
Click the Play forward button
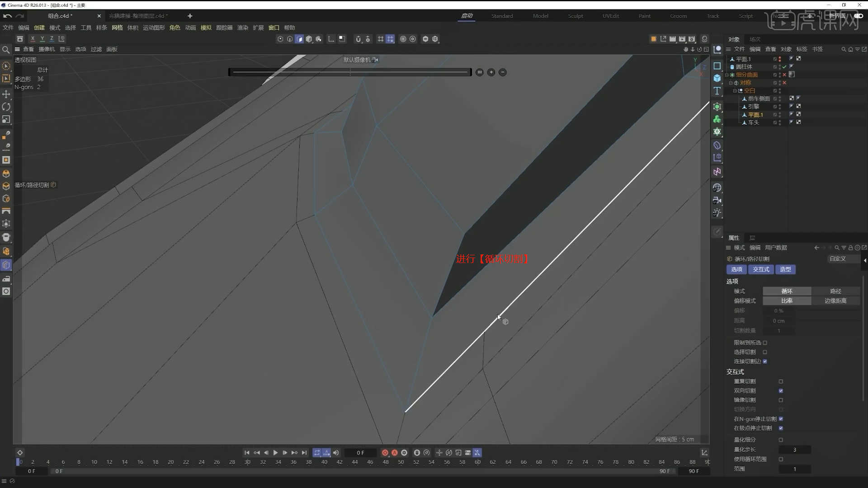(x=275, y=453)
